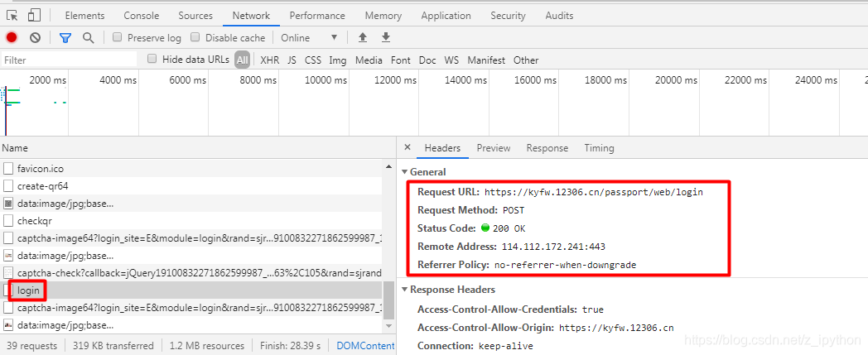The image size is (868, 355).
Task: Select the Headers tab of request
Action: coord(442,148)
